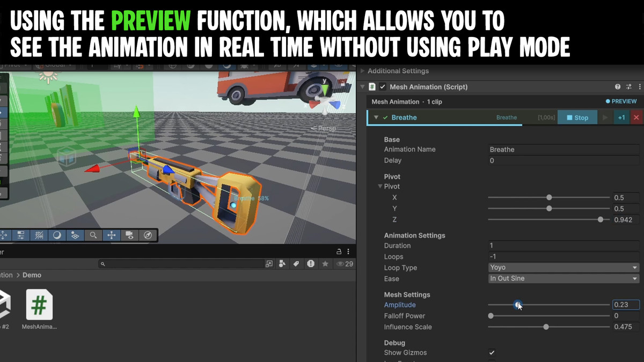Select the sun directional light icon in scene
The image size is (644, 362).
click(x=48, y=76)
